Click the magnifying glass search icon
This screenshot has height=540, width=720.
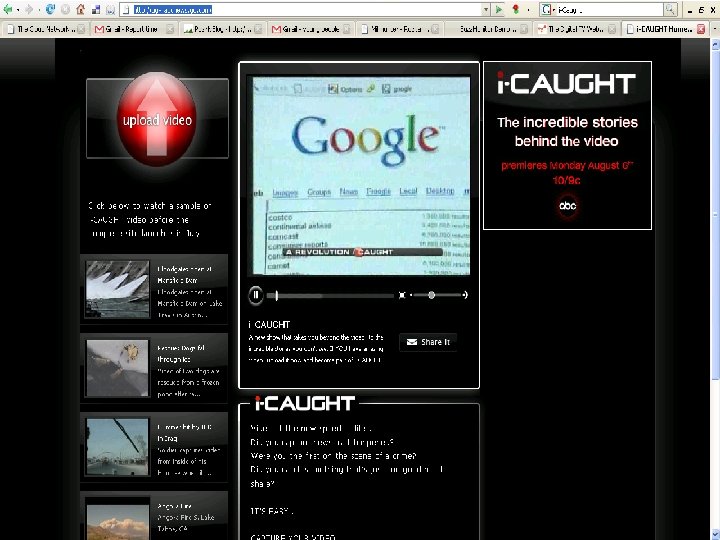click(670, 9)
